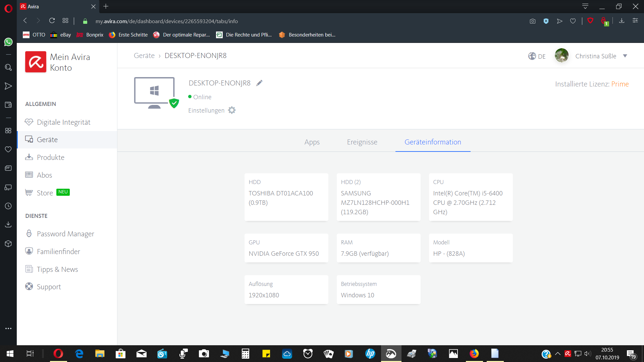This screenshot has height=362, width=644.
Task: Open Bookmarks heart in Opera sidebar
Action: point(8,149)
